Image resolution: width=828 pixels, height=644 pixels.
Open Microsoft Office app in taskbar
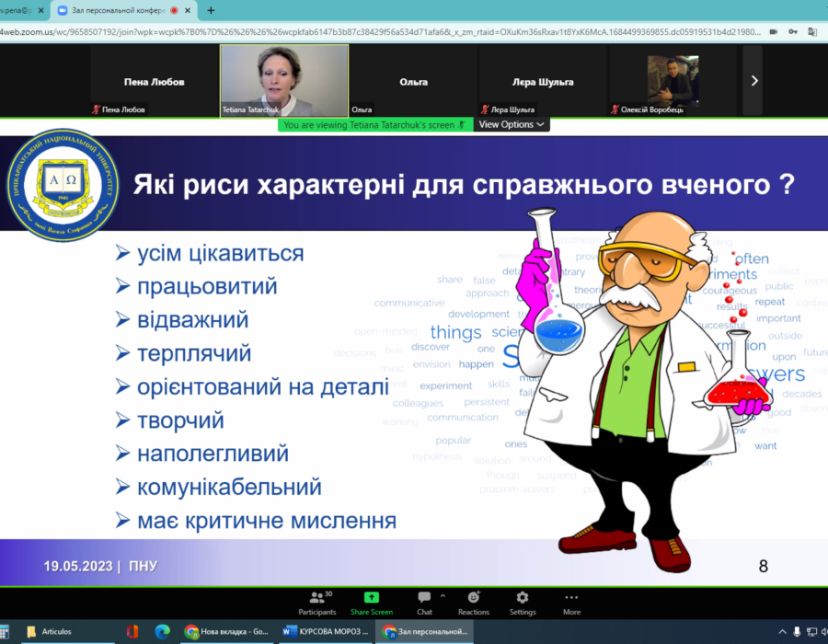[x=132, y=631]
